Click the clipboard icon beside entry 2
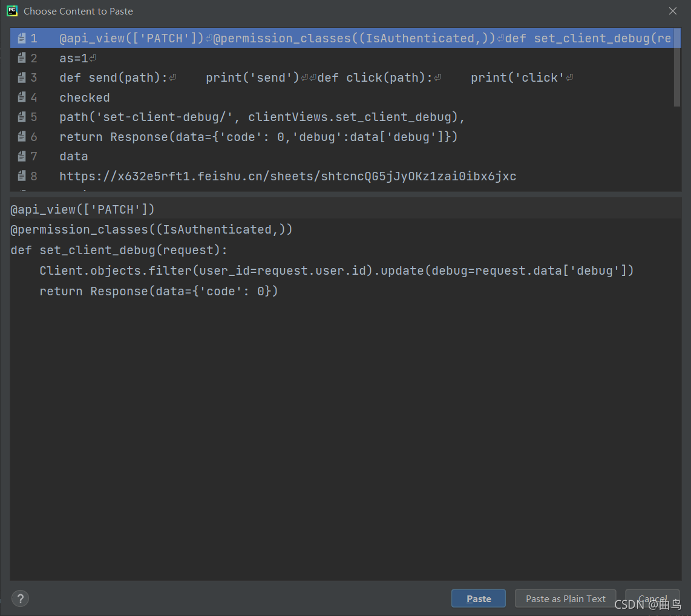The width and height of the screenshot is (691, 616). click(x=22, y=57)
